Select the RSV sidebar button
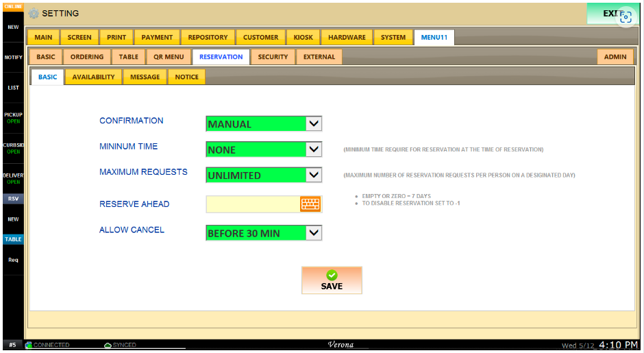644x353 pixels. click(13, 199)
